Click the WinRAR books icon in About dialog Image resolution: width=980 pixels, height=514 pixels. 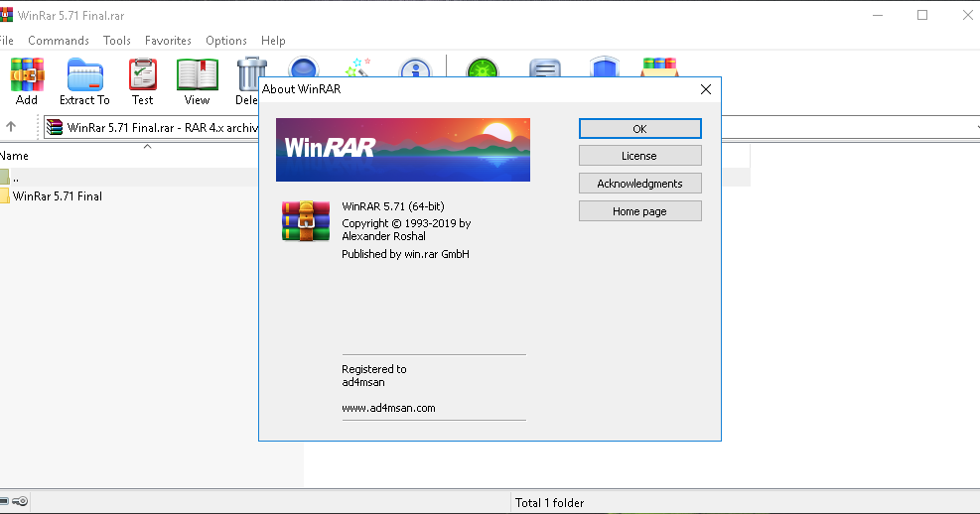[306, 220]
